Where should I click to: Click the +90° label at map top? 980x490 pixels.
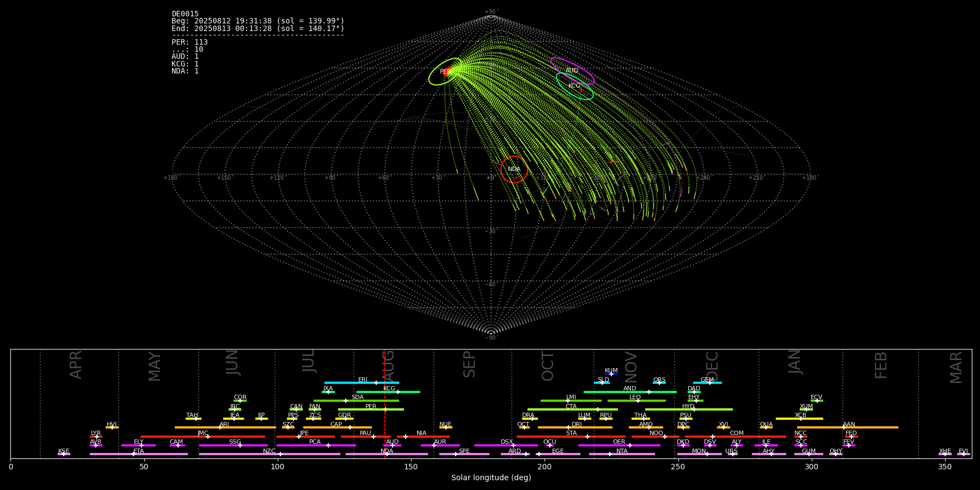point(492,11)
